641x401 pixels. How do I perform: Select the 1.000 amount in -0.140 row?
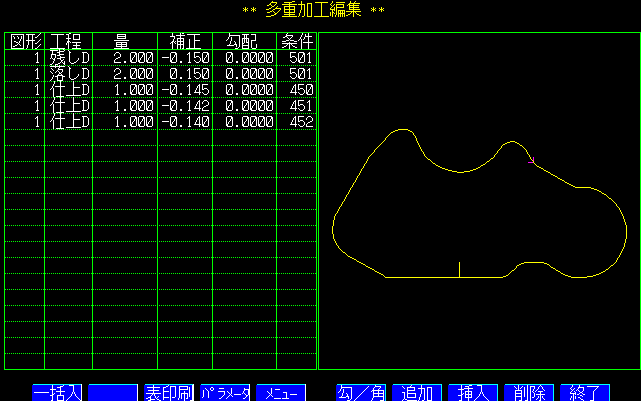tap(133, 122)
